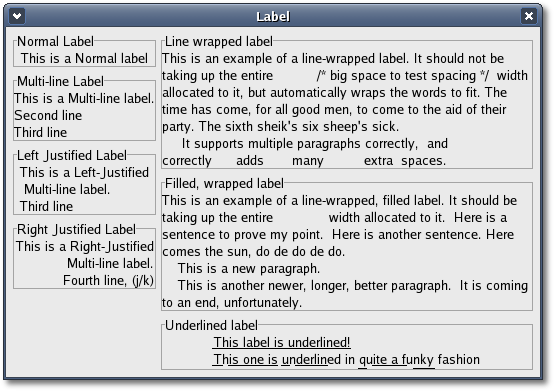
Task: Click 'comes the sun, do de do' line
Action: pyautogui.click(x=254, y=251)
